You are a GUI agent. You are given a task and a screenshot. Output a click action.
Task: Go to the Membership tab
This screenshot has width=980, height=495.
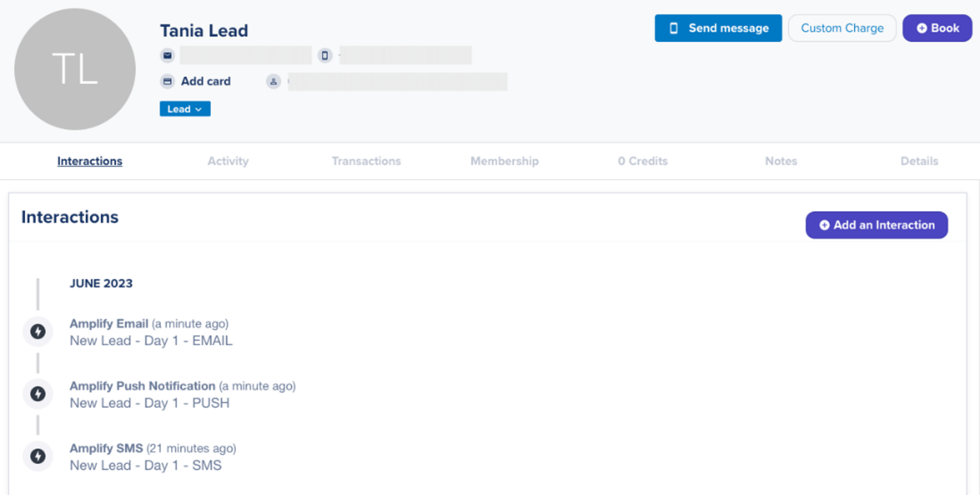504,161
